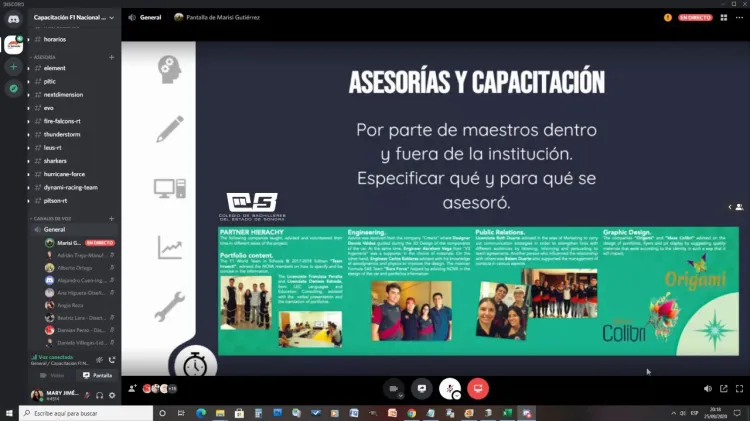Pop out stream to window
The height and width of the screenshot is (421, 750).
(724, 388)
